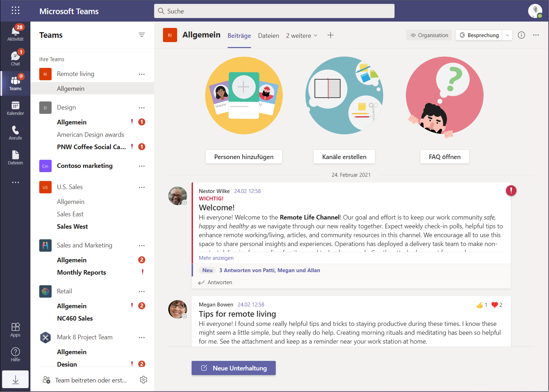Start a Neue Unterhaltung
The image size is (549, 392).
click(x=234, y=368)
